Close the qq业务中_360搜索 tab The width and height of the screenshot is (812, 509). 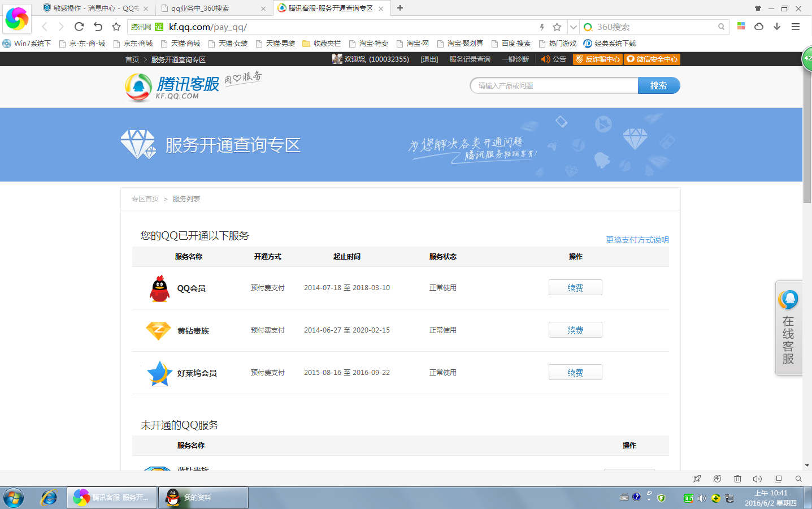coord(263,8)
